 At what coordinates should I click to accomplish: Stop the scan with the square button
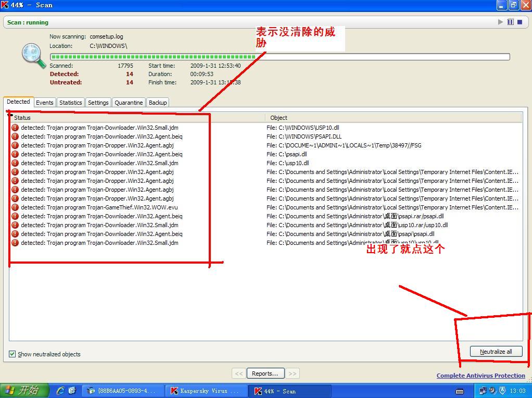click(520, 22)
